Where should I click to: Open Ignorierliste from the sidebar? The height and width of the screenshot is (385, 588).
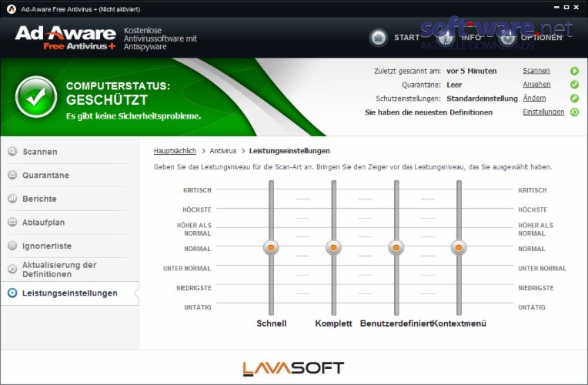pyautogui.click(x=70, y=246)
